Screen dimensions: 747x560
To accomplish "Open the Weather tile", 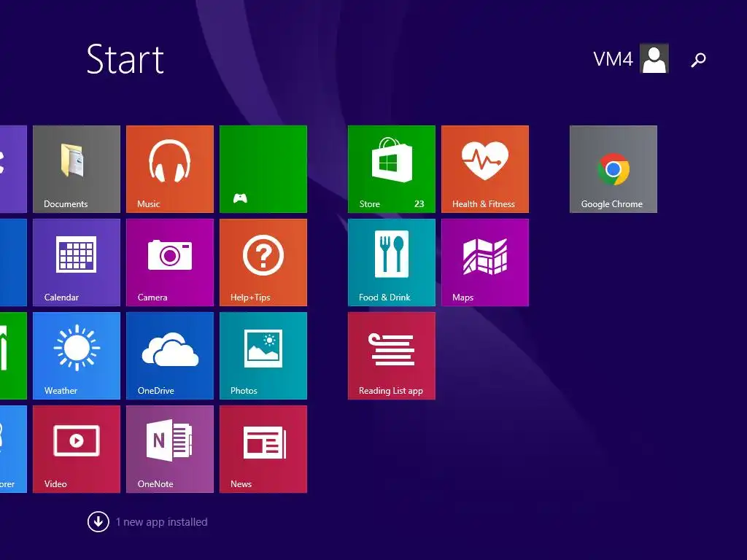I will pos(76,356).
